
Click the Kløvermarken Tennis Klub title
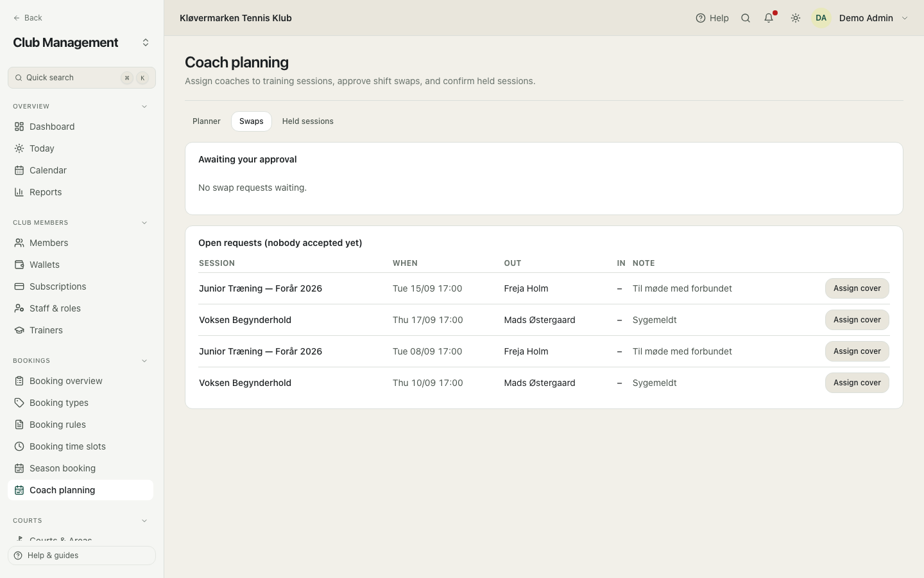coord(235,18)
